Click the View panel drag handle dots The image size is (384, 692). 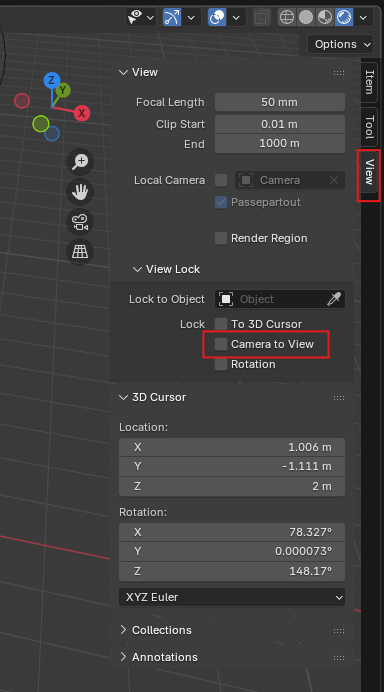(339, 73)
